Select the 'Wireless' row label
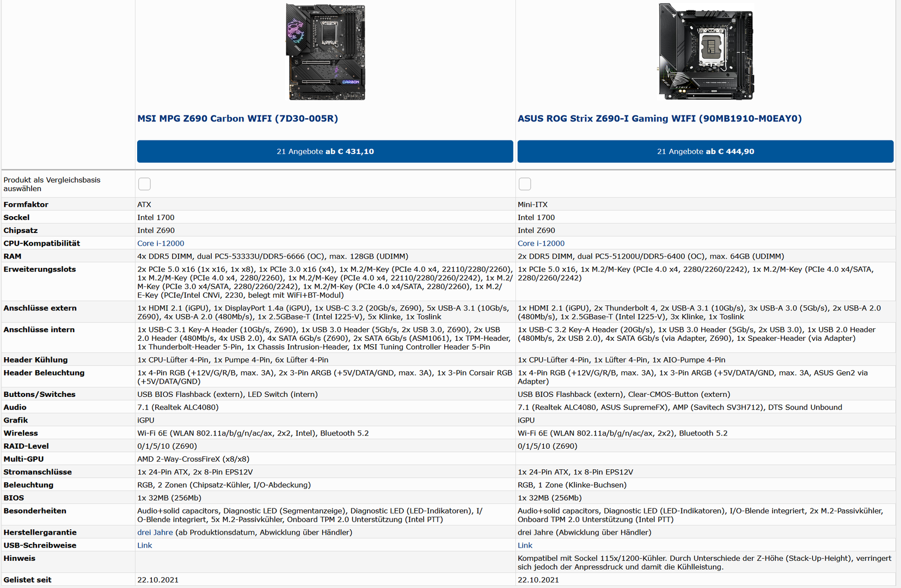This screenshot has height=588, width=901. point(21,433)
